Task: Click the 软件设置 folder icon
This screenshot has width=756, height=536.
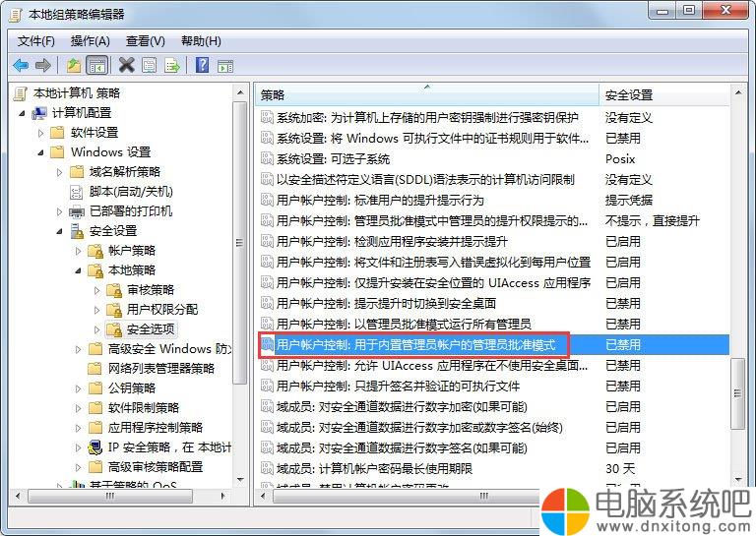Action: (57, 133)
